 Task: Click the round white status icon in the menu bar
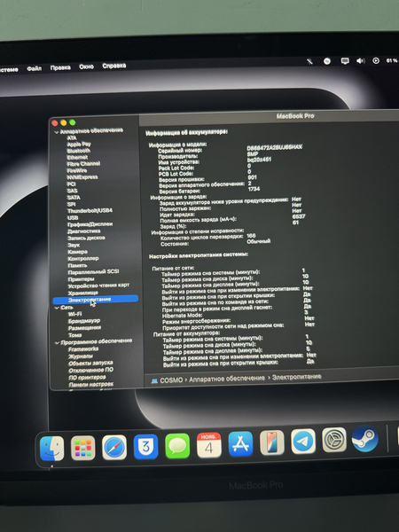pyautogui.click(x=327, y=61)
